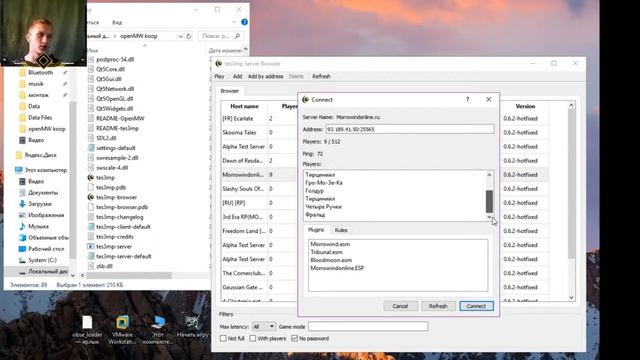640x360 pixels.
Task: Click the README-OpenMW file icon
Action: [91, 118]
